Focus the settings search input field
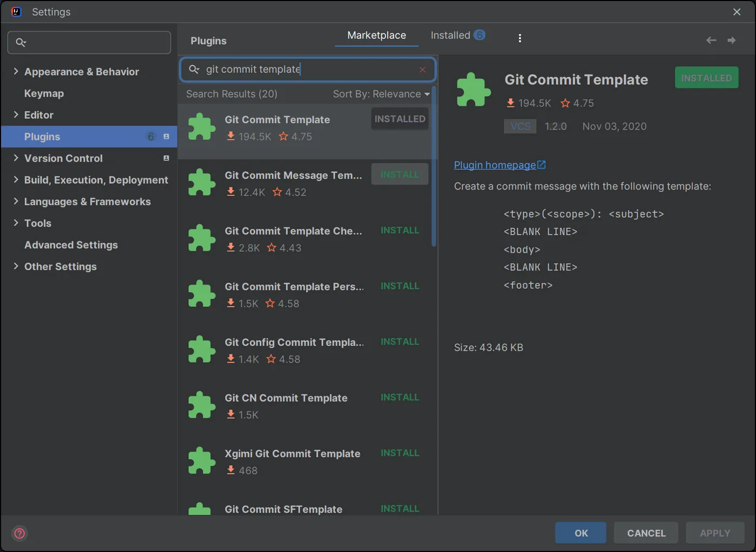Screen dimensions: 756x552 pyautogui.click(x=97, y=42)
